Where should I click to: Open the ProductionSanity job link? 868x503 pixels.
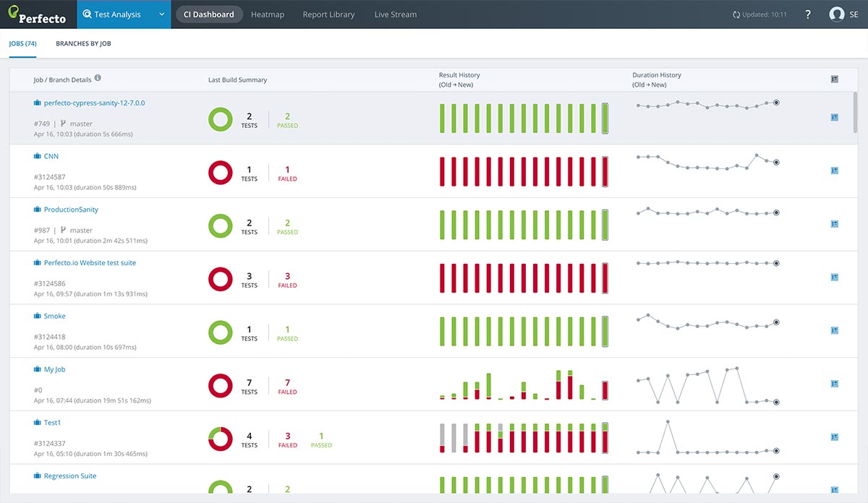[72, 209]
